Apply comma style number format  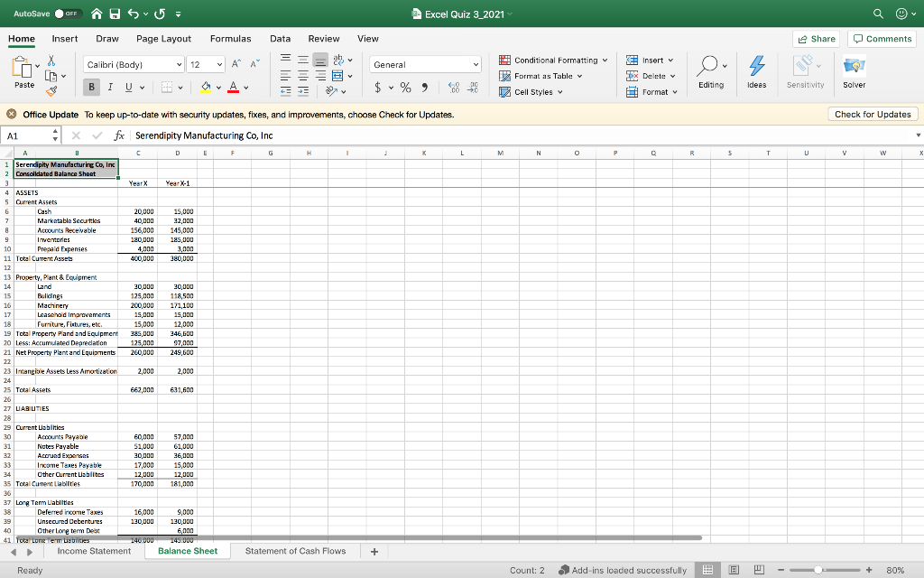click(x=424, y=88)
